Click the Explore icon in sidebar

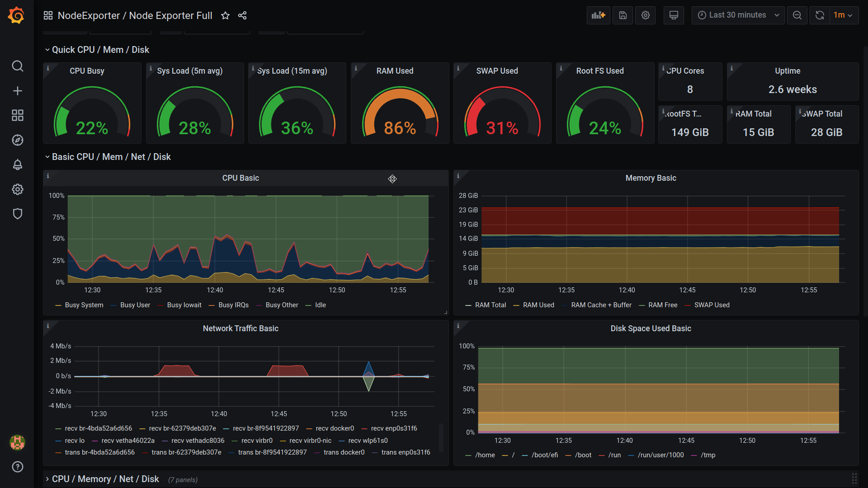coord(16,140)
